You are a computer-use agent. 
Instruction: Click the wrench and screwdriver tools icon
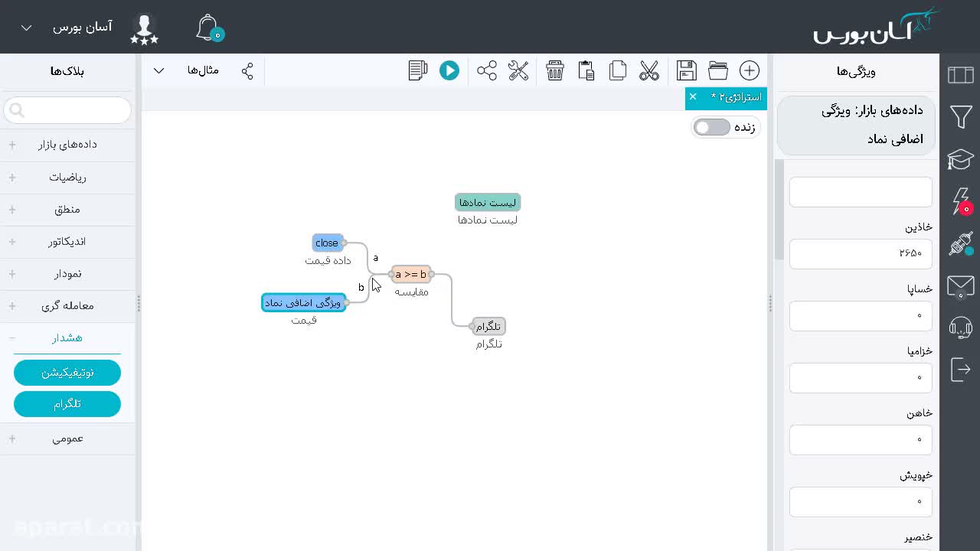pos(518,70)
